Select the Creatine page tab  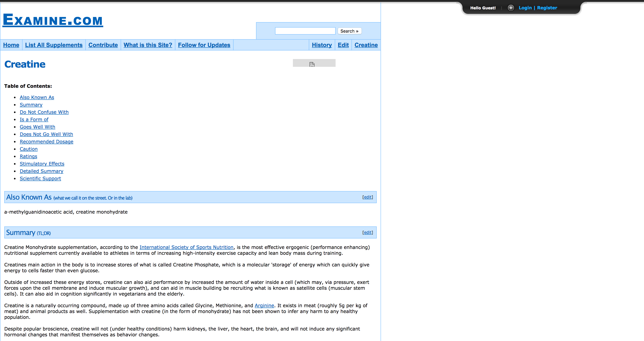pyautogui.click(x=366, y=45)
